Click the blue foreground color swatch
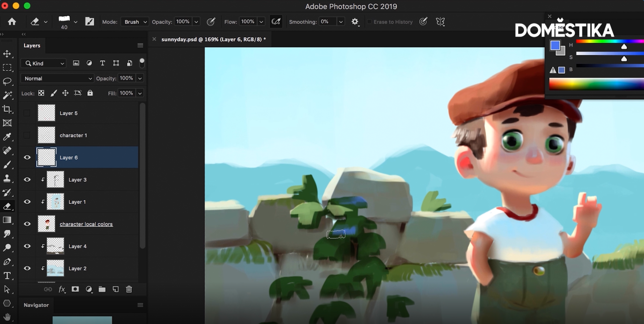 (555, 45)
